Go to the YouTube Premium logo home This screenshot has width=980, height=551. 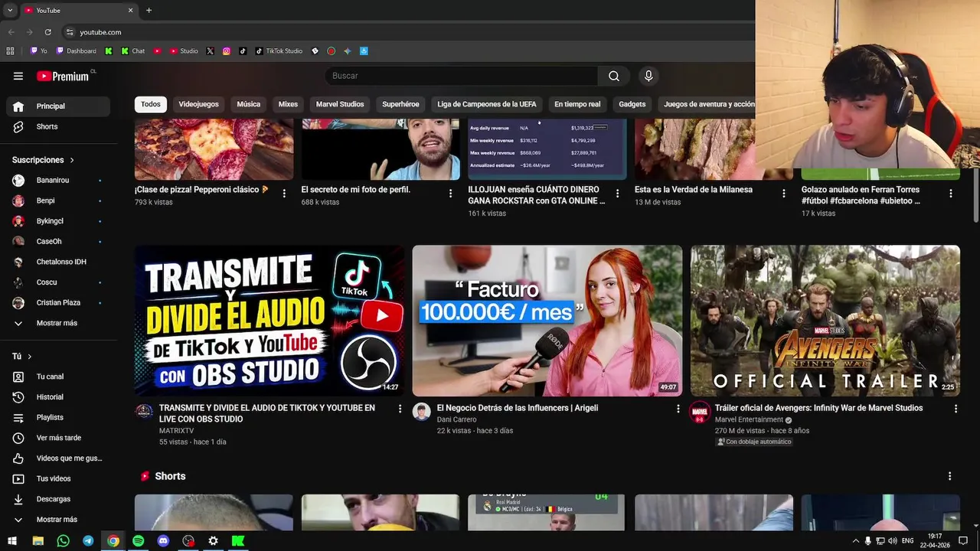point(64,76)
